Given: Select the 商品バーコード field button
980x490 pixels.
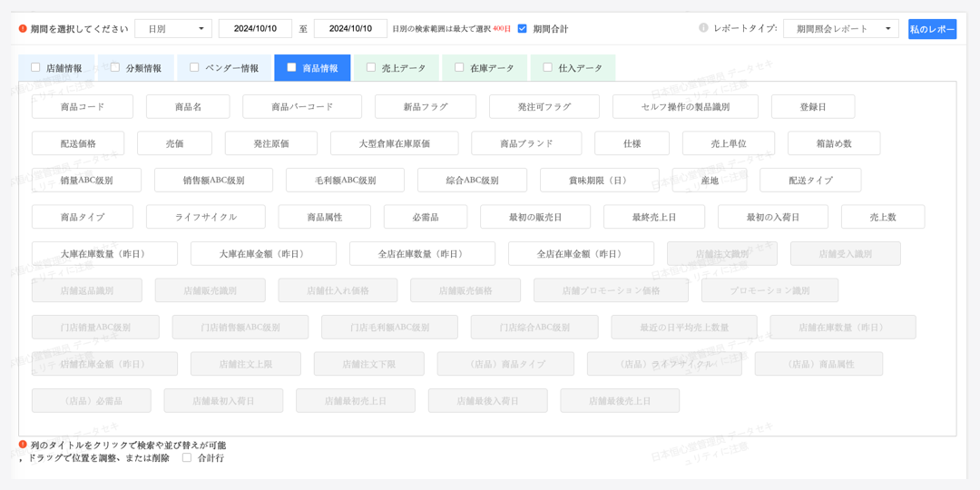Looking at the screenshot, I should click(302, 107).
